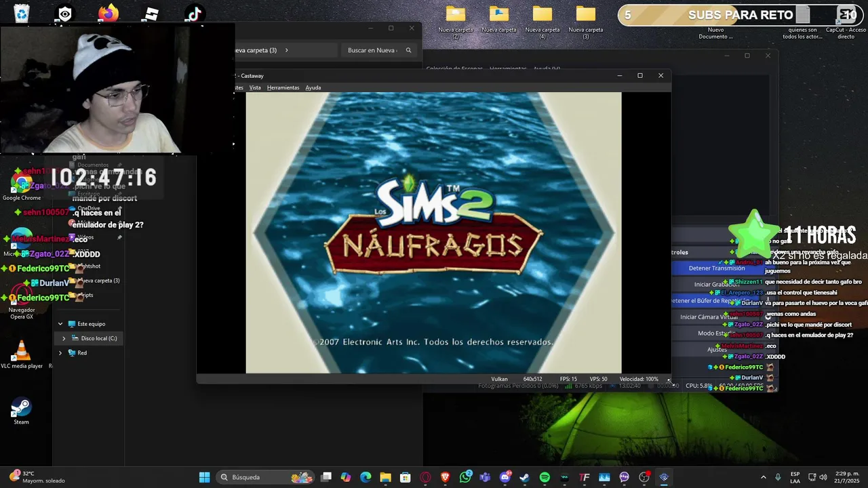
Task: Open WhatsApp from the taskbar
Action: click(465, 477)
